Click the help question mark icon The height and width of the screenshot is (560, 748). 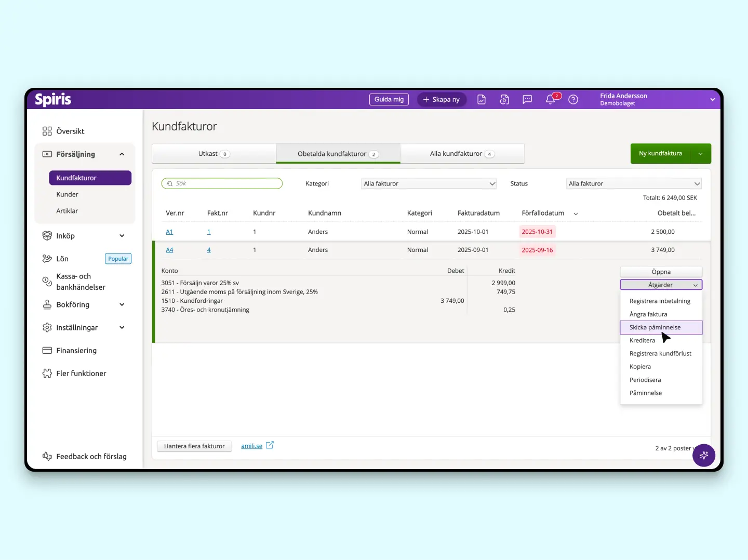573,100
